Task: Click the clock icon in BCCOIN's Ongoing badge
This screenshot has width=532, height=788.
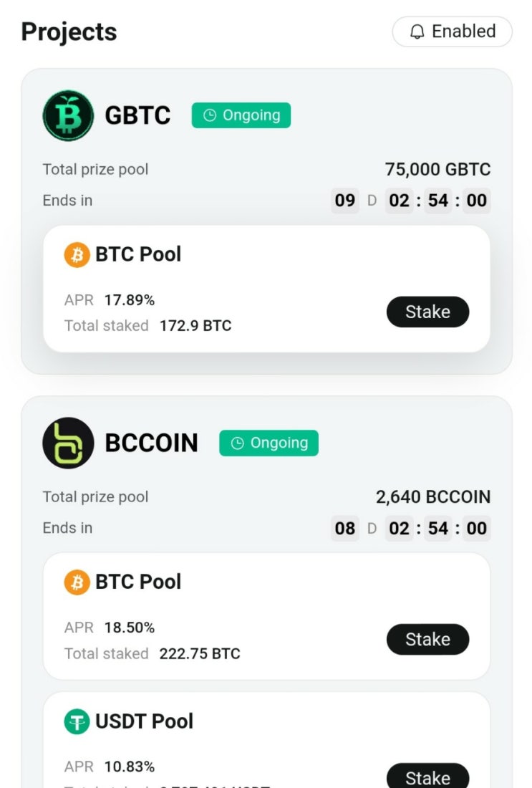Action: (238, 443)
